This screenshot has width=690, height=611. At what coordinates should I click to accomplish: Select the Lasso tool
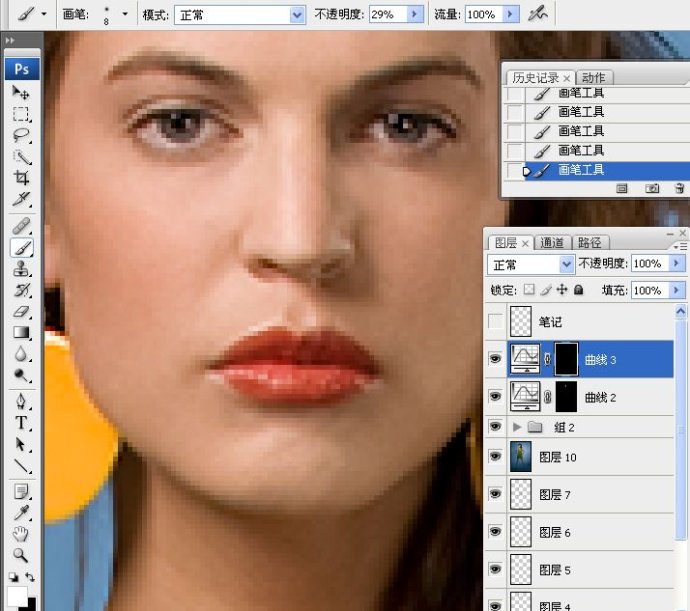point(21,135)
